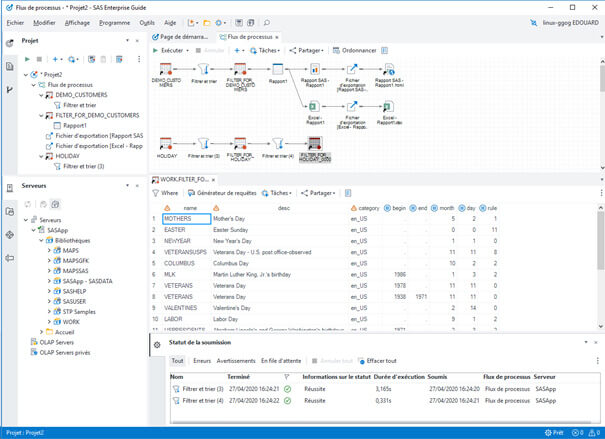The height and width of the screenshot is (439, 605).
Task: Show Avertissements filter in submission status
Action: [236, 361]
